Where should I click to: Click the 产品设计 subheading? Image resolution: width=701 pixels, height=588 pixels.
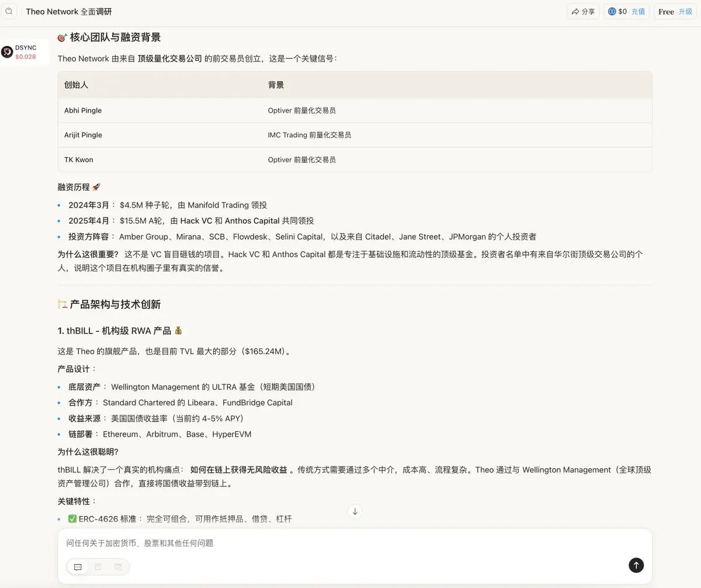click(x=77, y=369)
